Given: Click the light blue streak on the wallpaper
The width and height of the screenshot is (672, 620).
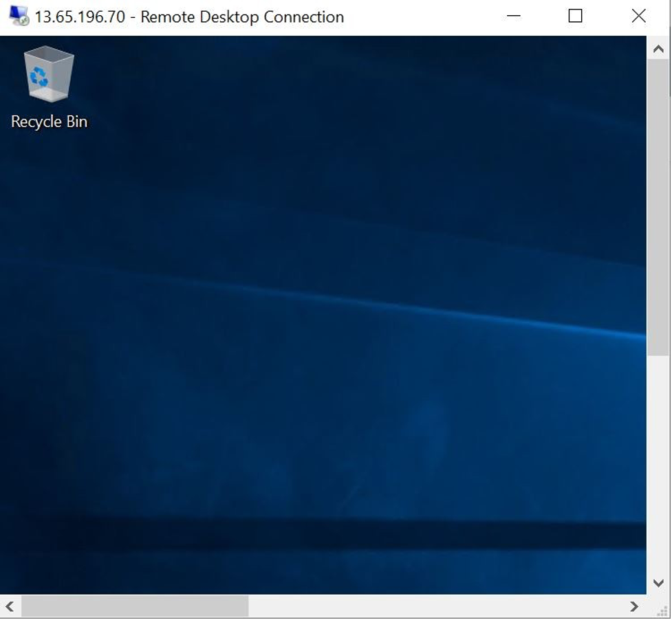Looking at the screenshot, I should coord(413,307).
